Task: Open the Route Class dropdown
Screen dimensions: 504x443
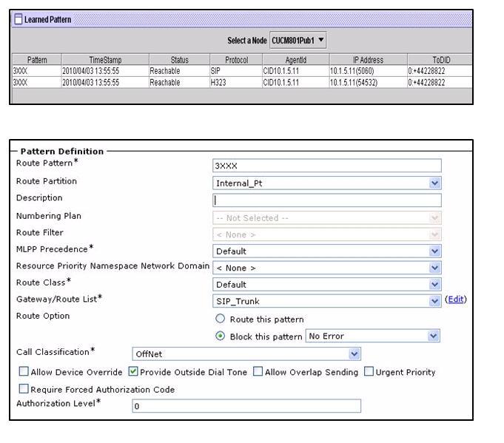Action: coord(326,284)
